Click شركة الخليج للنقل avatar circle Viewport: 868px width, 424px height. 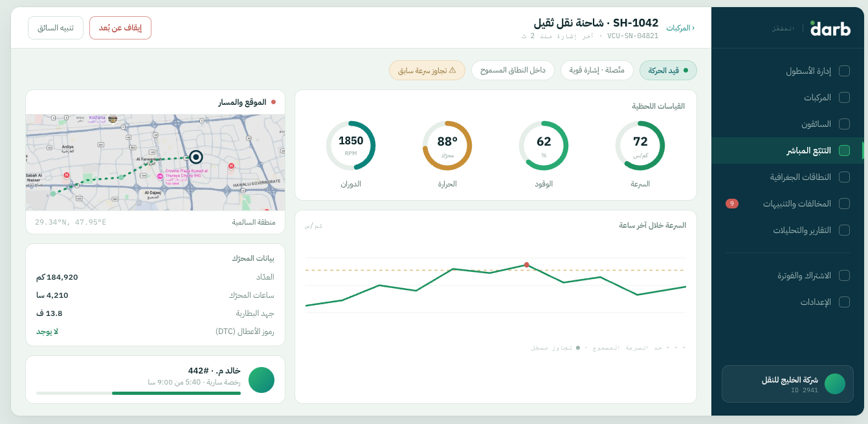[835, 384]
